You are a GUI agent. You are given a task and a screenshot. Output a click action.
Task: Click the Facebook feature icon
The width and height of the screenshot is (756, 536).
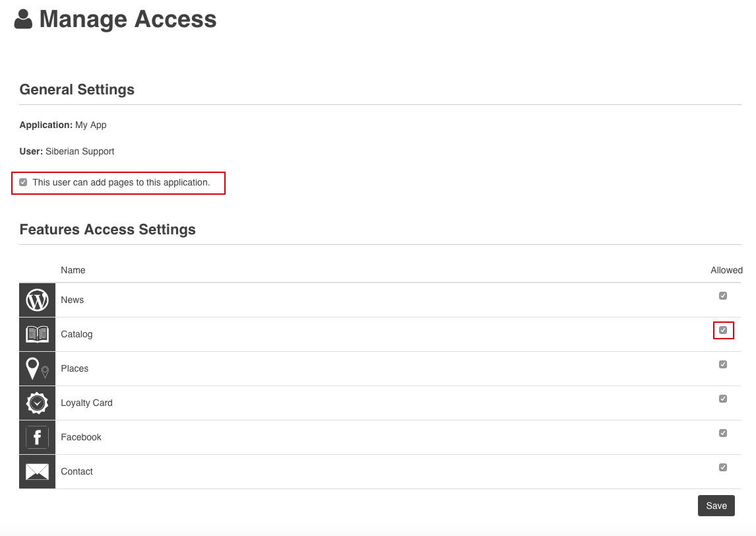37,438
